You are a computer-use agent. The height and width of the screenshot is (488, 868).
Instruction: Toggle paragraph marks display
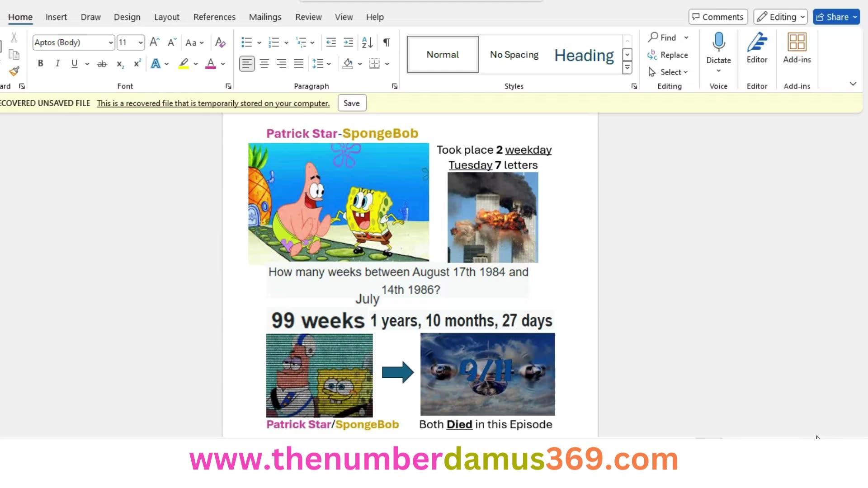click(386, 42)
